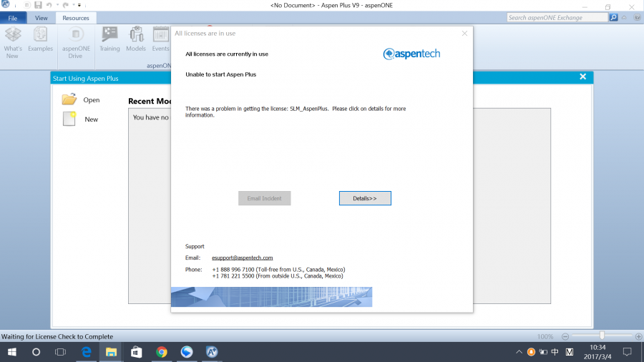The image size is (644, 362).
Task: Open Customize Quick Access Toolbar dropdown
Action: click(79, 5)
